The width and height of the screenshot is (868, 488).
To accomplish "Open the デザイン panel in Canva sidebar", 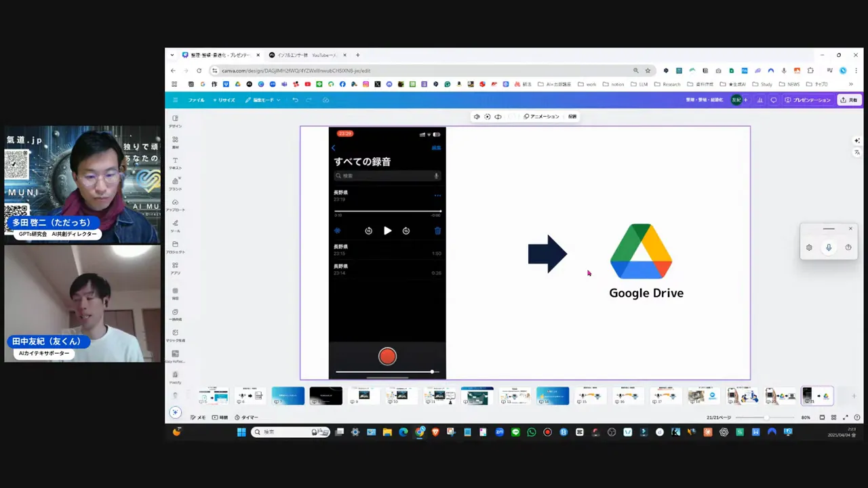I will click(175, 120).
